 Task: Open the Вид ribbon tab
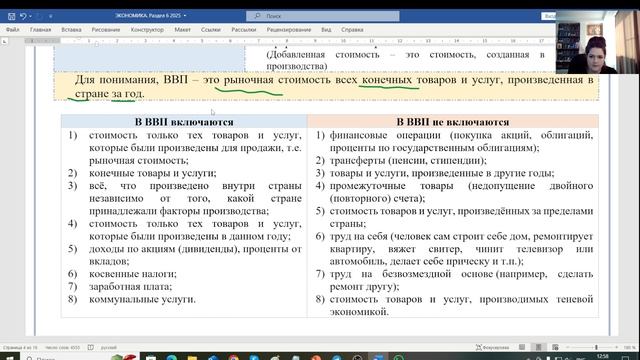coord(326,30)
